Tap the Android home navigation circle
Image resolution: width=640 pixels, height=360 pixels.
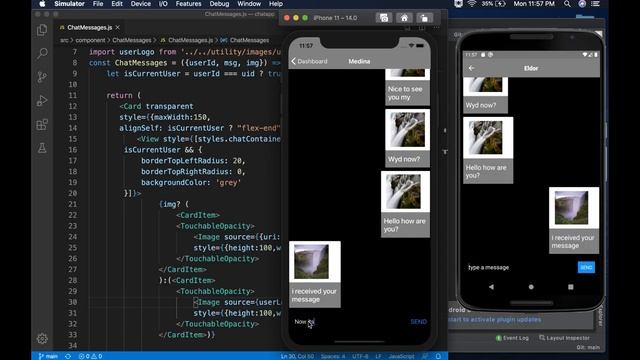tap(531, 287)
